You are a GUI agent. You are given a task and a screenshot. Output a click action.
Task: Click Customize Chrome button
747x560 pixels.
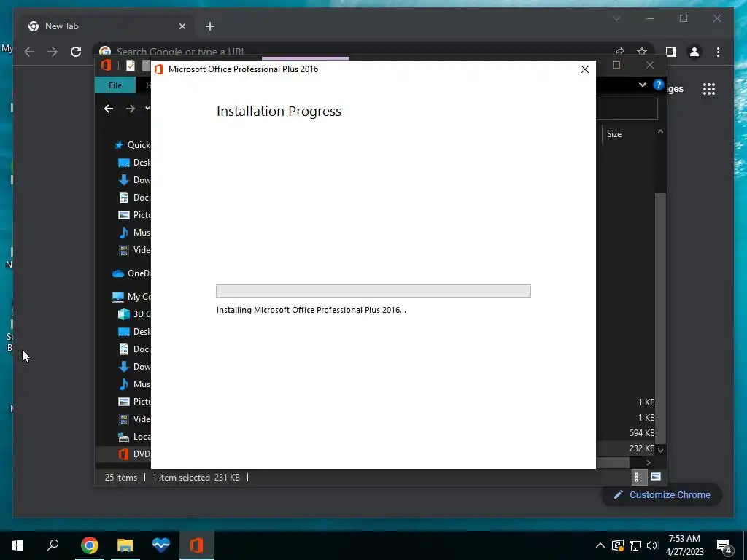(662, 495)
